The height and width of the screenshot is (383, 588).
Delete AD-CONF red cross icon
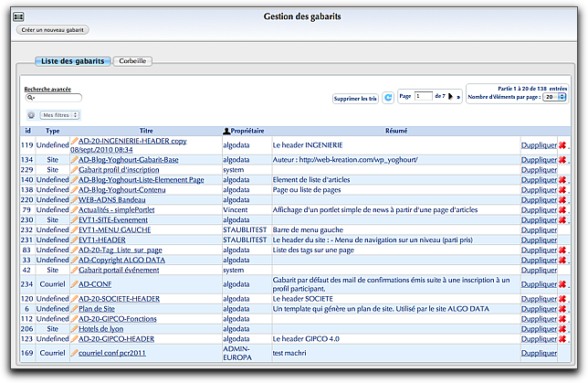[x=562, y=284]
